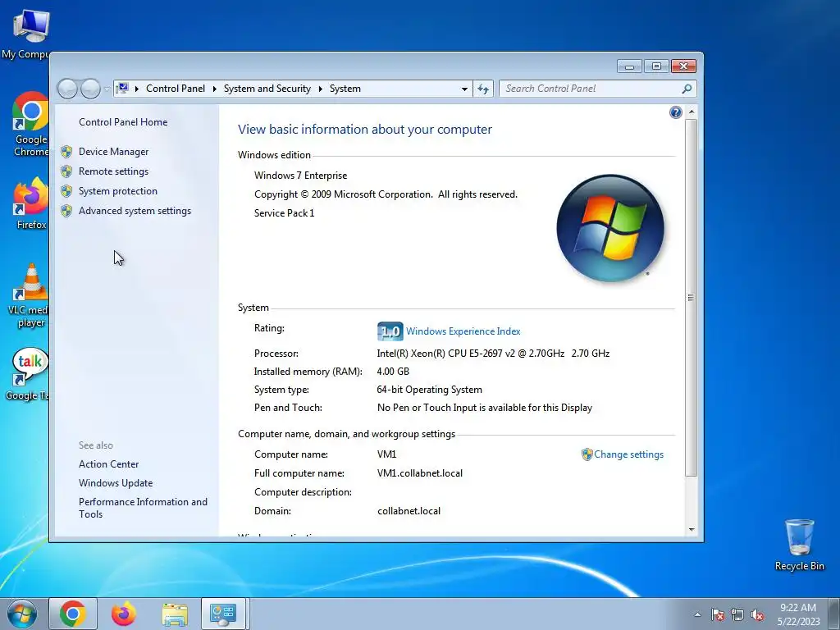Open the Start menu orb
The width and height of the screenshot is (840, 630).
(x=22, y=614)
